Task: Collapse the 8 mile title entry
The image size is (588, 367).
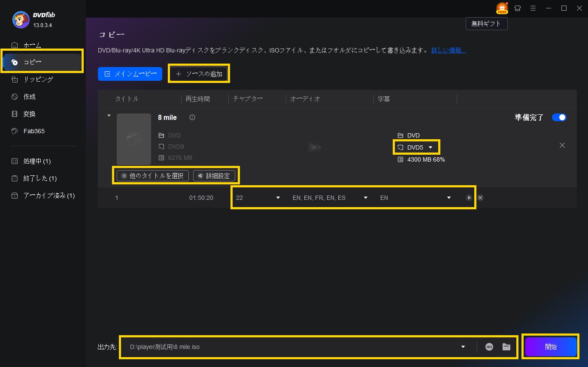Action: click(x=109, y=116)
